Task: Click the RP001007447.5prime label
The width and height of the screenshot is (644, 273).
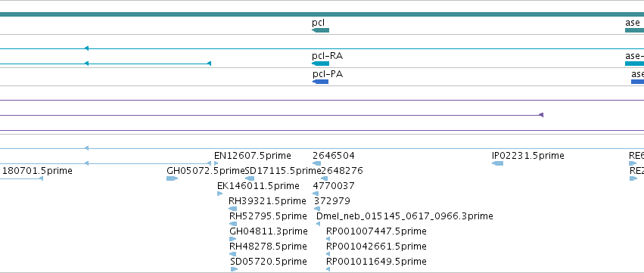Action: pyautogui.click(x=376, y=231)
